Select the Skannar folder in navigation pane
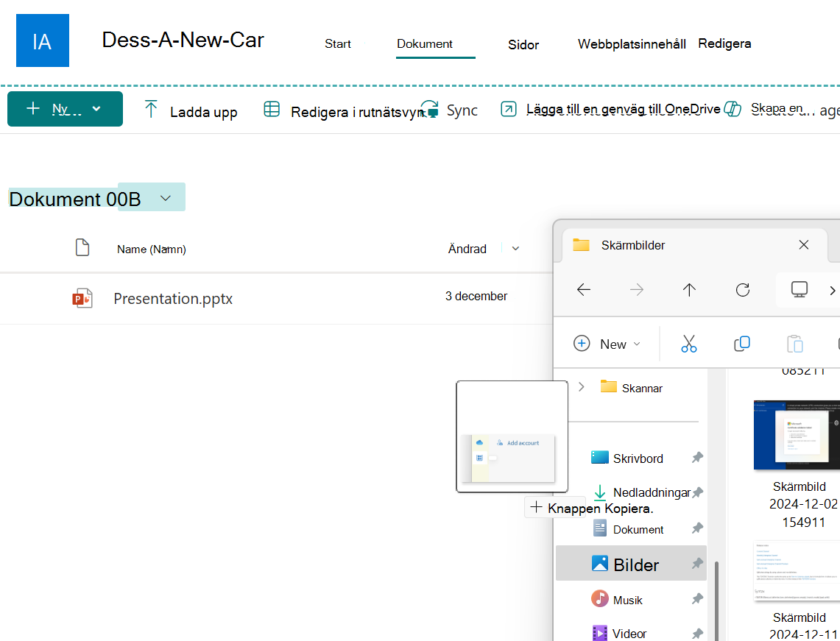The height and width of the screenshot is (641, 840). [632, 387]
